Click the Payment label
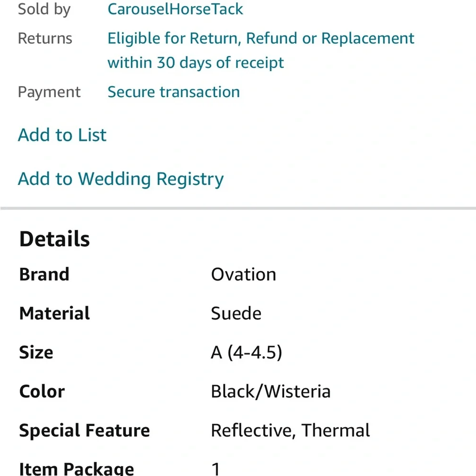This screenshot has height=476, width=476. (x=49, y=92)
